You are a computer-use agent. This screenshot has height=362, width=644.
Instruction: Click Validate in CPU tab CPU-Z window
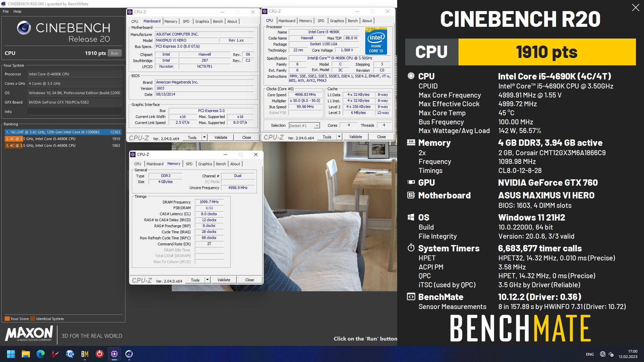tap(356, 137)
